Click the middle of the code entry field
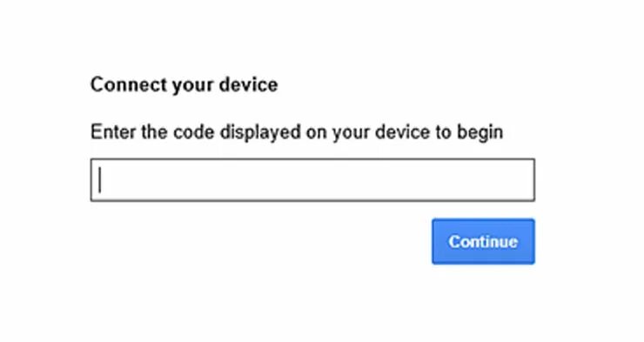 pos(312,180)
